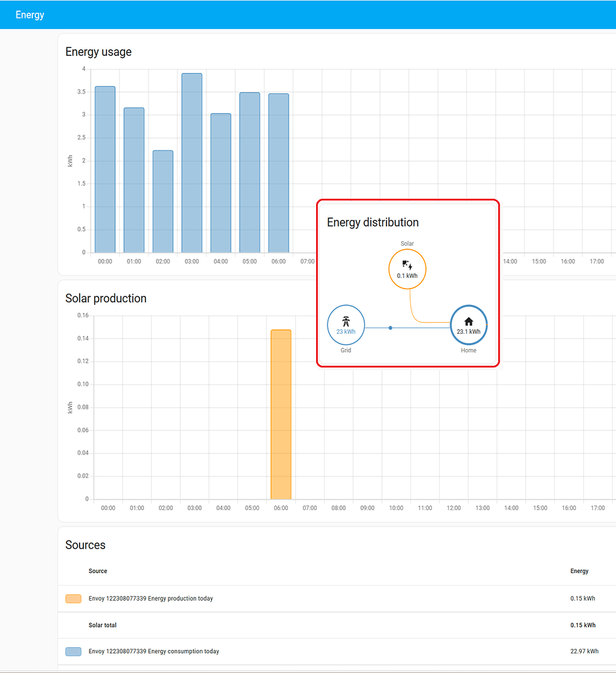The image size is (616, 673).
Task: Click the Source column header
Action: coord(98,570)
